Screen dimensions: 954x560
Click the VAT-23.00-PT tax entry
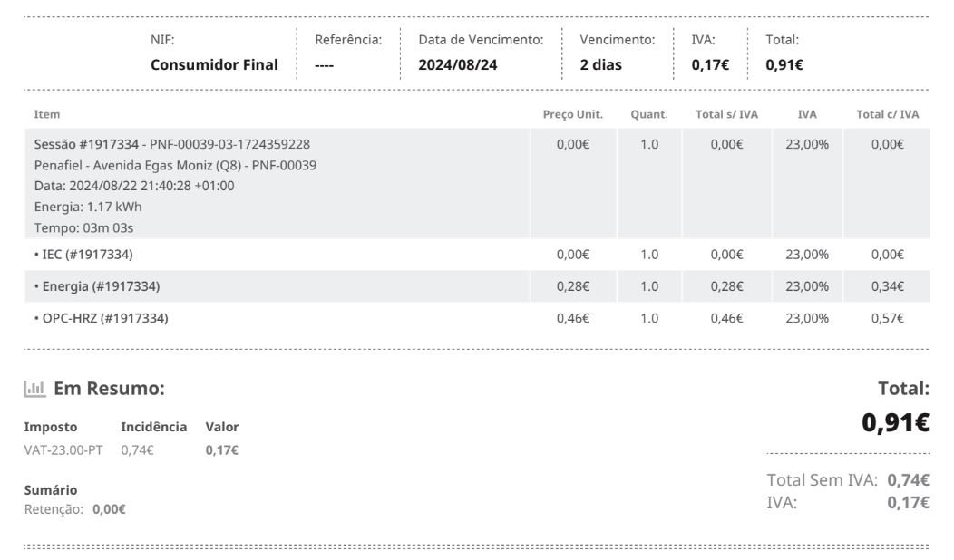(63, 449)
